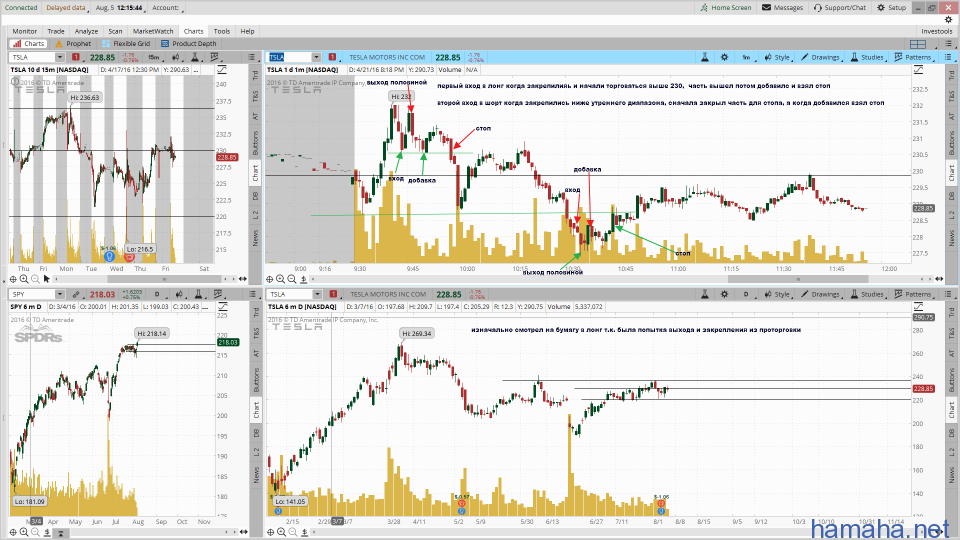The width and height of the screenshot is (960, 540).
Task: Click pan crosshair icon under 15m chart
Action: point(13,279)
